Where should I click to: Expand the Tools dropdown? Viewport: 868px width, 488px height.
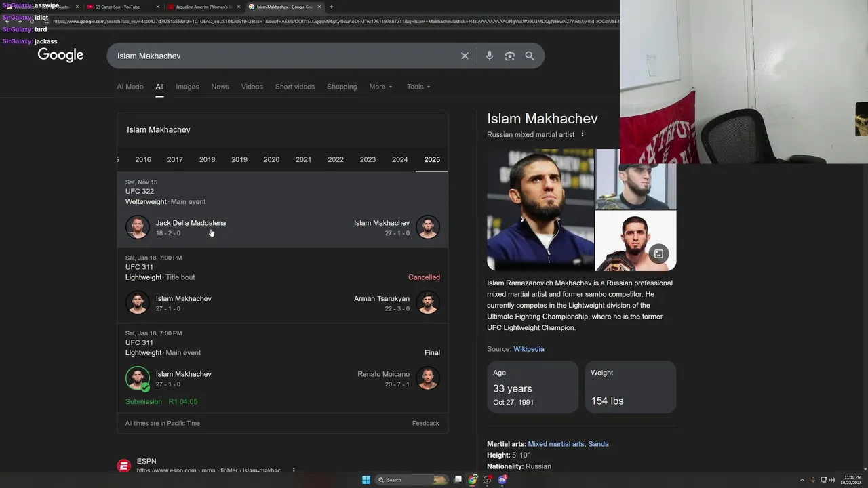coord(418,87)
